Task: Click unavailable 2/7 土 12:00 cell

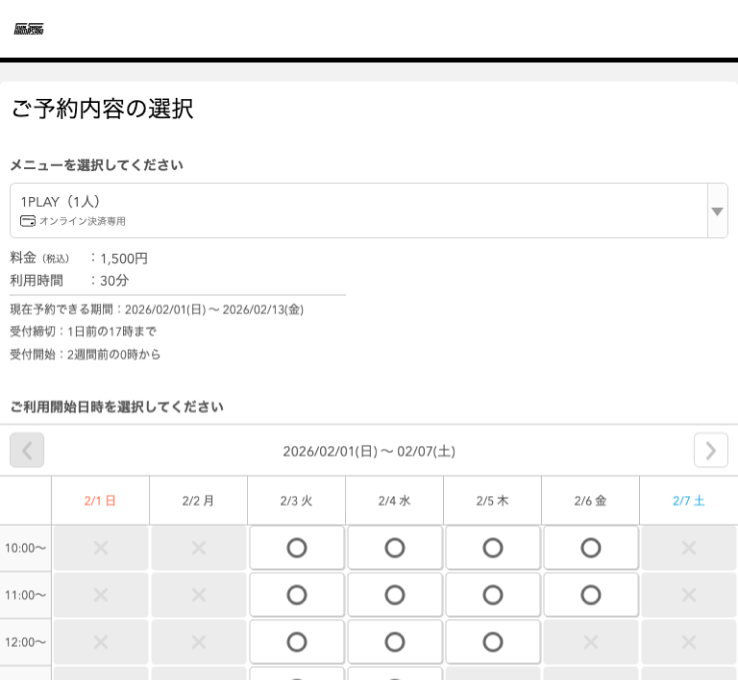Action: click(689, 642)
